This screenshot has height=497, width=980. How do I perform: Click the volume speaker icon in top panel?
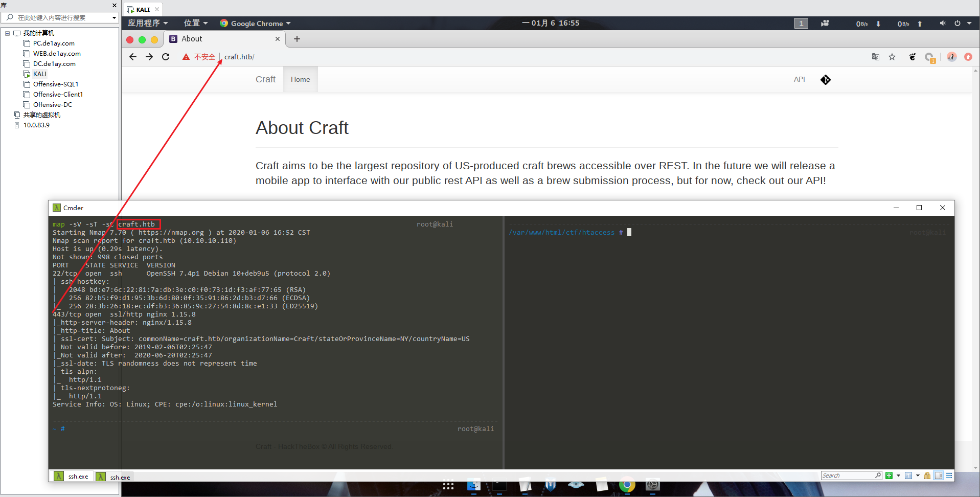[942, 24]
